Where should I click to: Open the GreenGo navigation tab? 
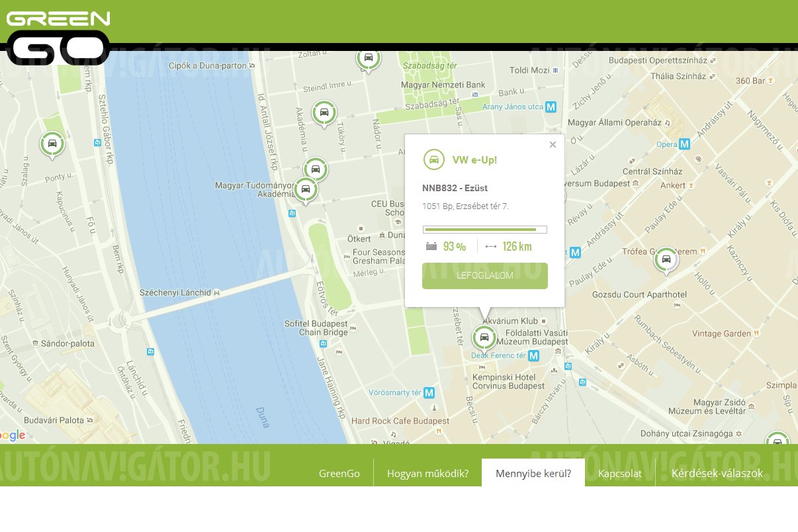pyautogui.click(x=339, y=473)
